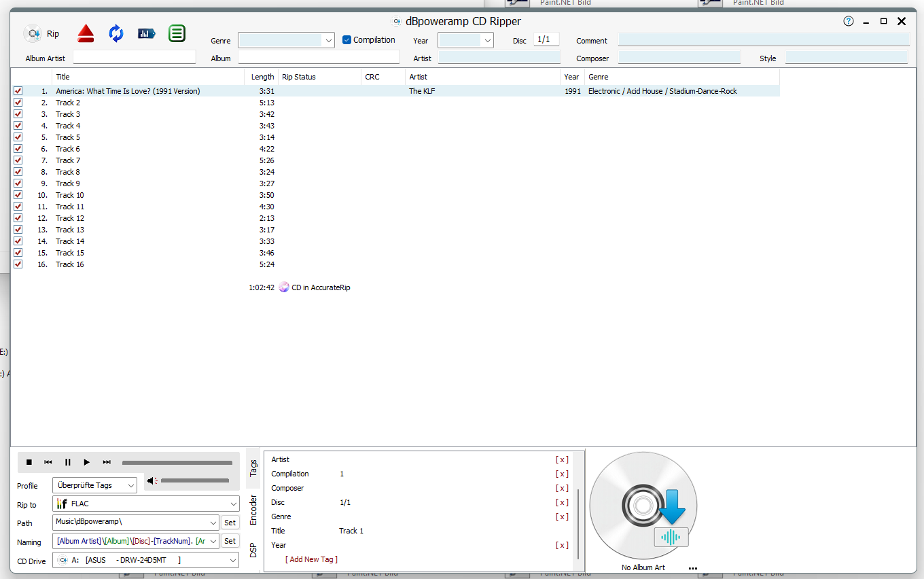
Task: Sort by the Title column header
Action: [x=148, y=77]
